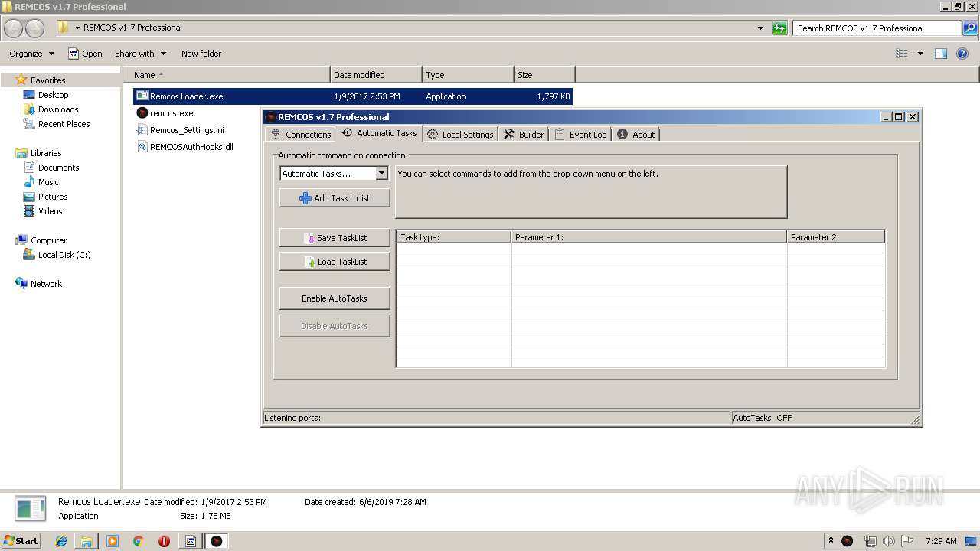Screen dimensions: 980x551
Task: Click the Windows Start button
Action: [21, 540]
